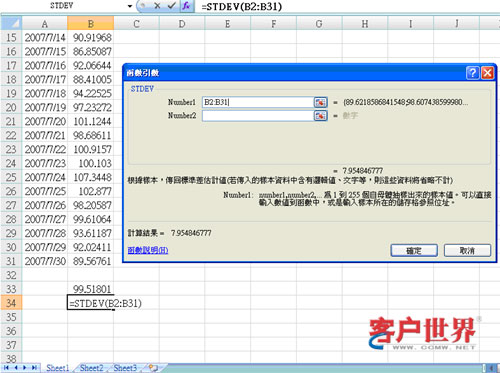500x373 pixels.
Task: Expand the Name Box dropdown arrow
Action: tap(130, 6)
